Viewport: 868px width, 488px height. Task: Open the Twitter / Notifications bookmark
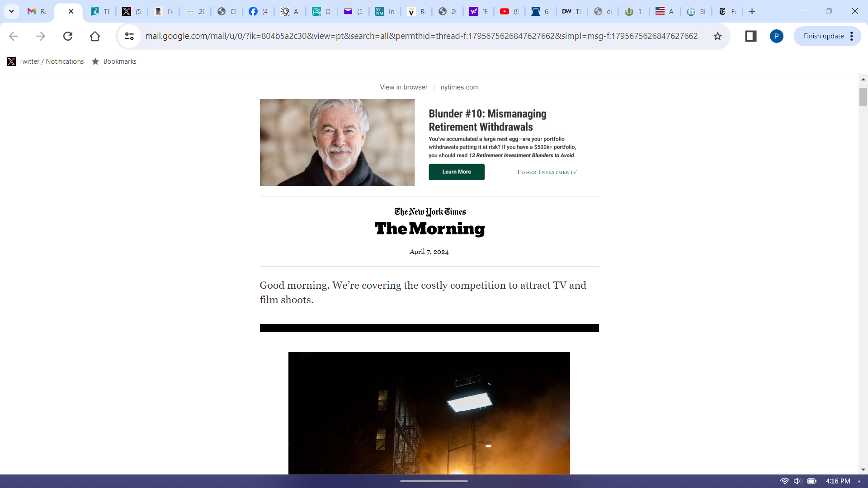[46, 61]
